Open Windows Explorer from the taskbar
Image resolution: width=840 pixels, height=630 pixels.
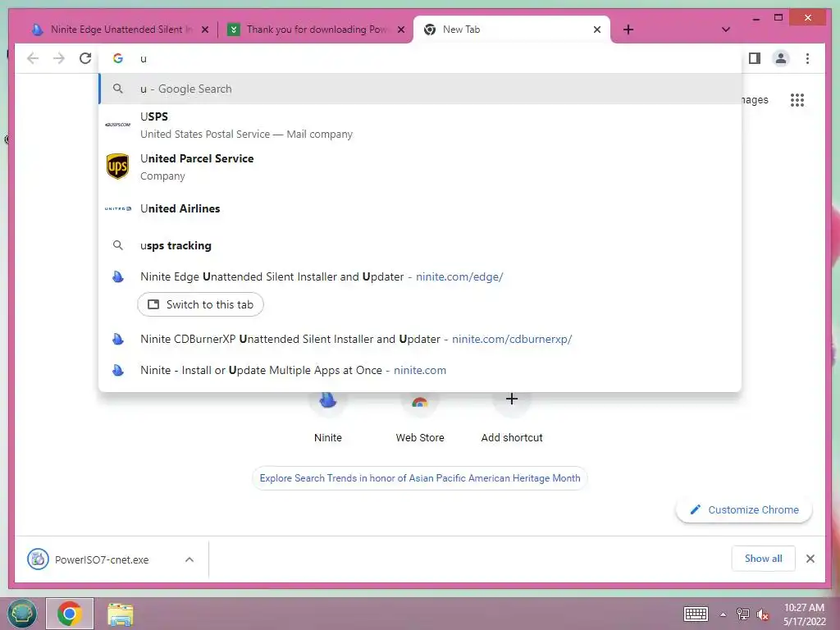(x=121, y=614)
